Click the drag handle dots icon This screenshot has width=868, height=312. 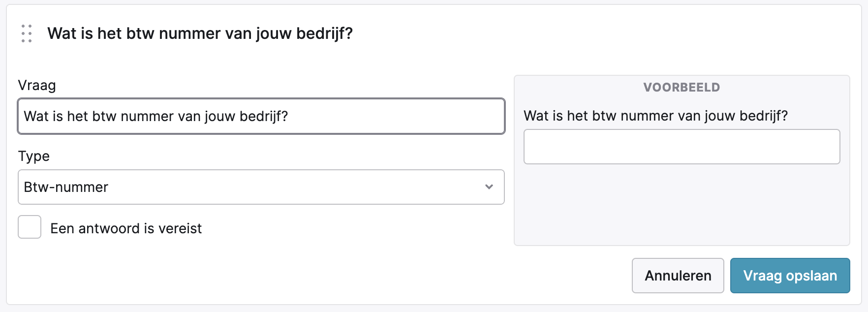tap(27, 33)
